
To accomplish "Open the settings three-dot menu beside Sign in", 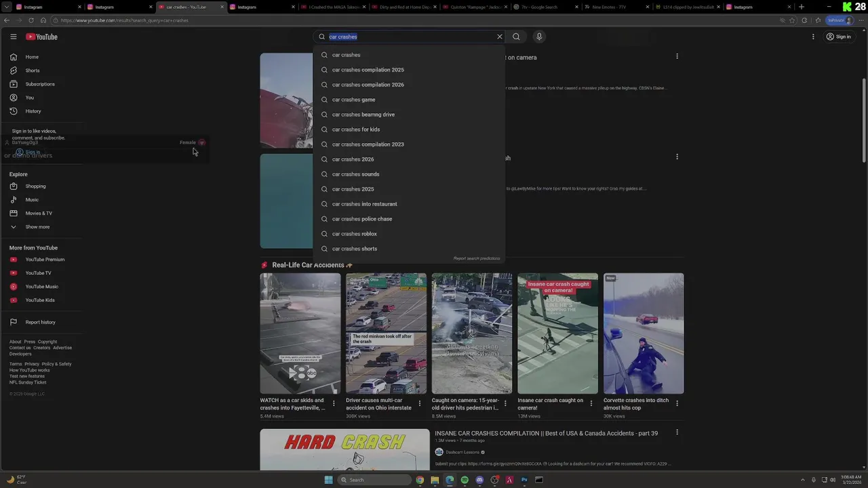I will click(813, 37).
